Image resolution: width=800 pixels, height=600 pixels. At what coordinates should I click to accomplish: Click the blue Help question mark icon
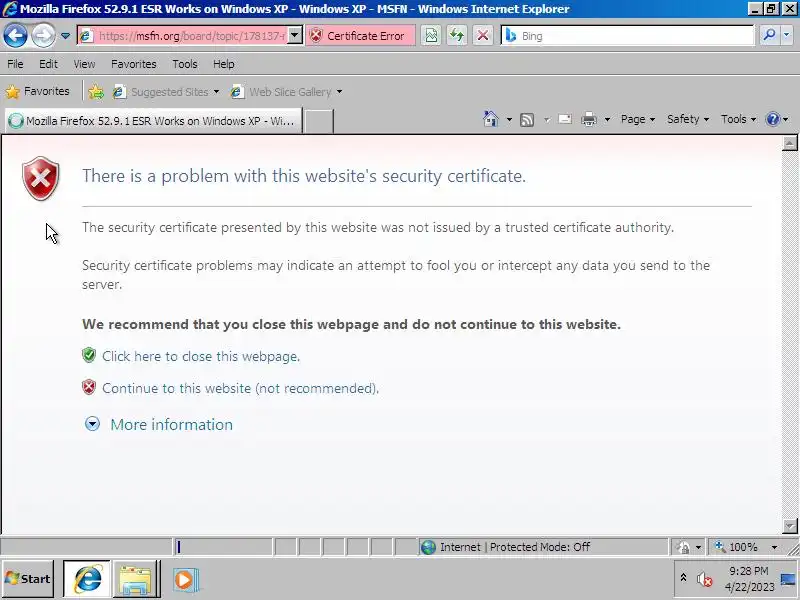(x=772, y=119)
